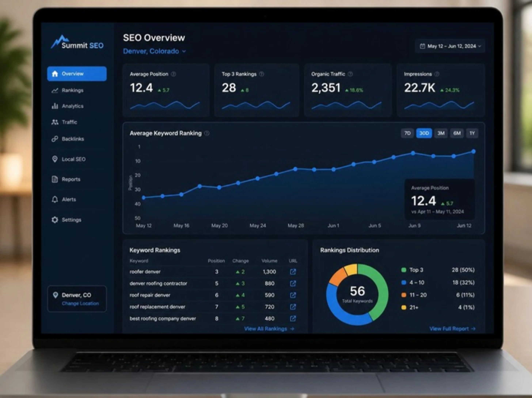This screenshot has width=532, height=398.
Task: Click the Impressions 22.7K card
Action: (441, 90)
